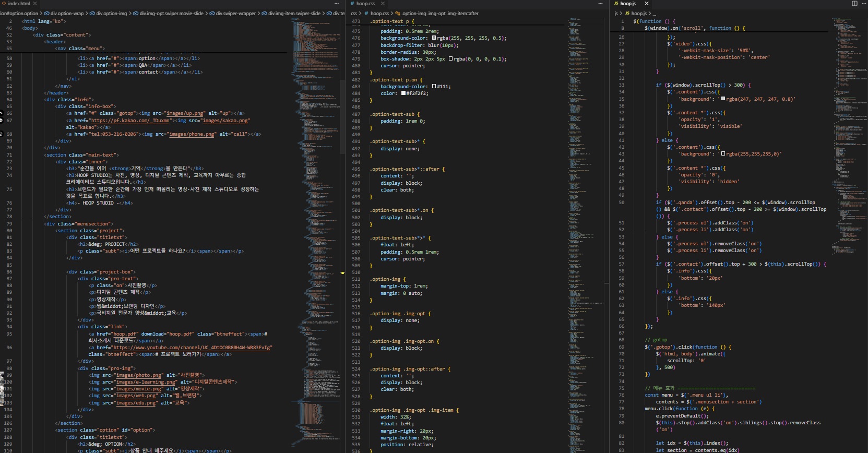
Task: Open More Actions in the hoop.css group
Action: 600,4
